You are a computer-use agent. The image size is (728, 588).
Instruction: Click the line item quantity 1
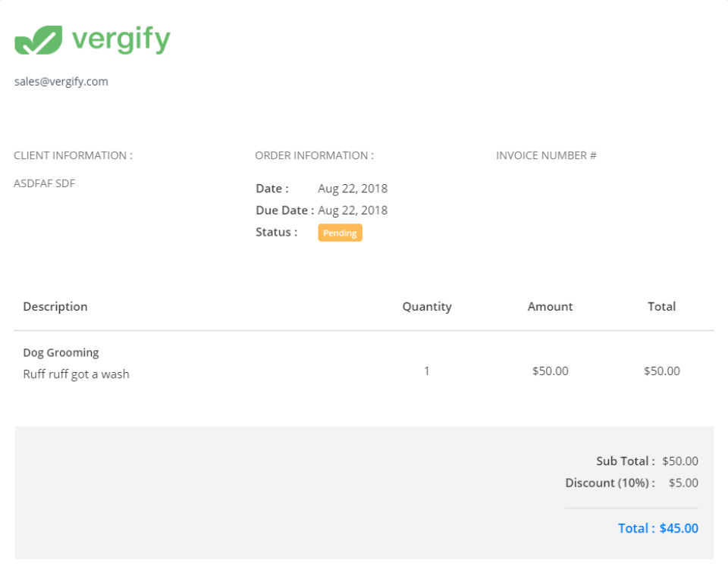click(x=427, y=371)
